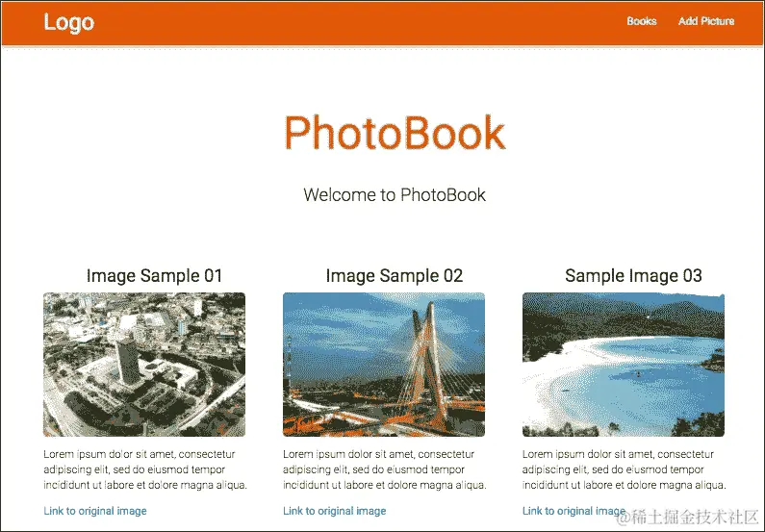This screenshot has height=532, width=765.
Task: Click the orange PhotoBook title
Action: pos(395,133)
